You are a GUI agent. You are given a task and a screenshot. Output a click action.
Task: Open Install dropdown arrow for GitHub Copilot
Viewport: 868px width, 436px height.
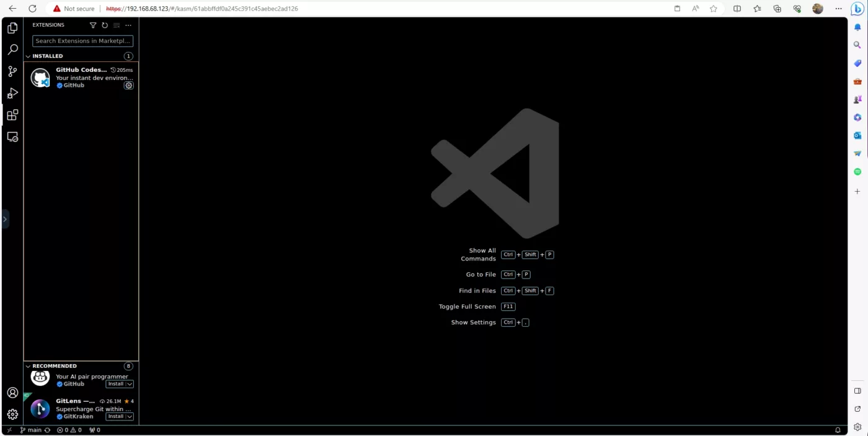tap(130, 384)
